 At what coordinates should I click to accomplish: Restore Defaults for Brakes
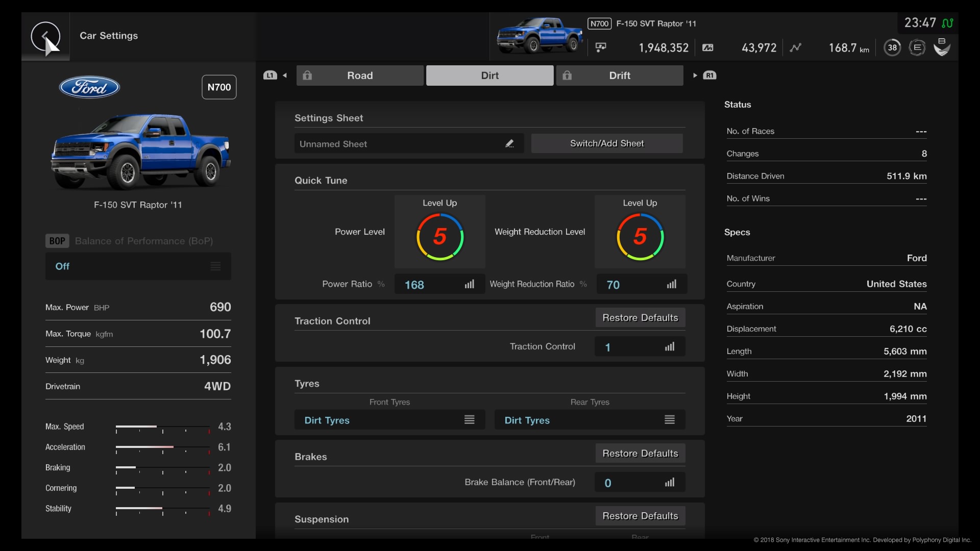(640, 454)
